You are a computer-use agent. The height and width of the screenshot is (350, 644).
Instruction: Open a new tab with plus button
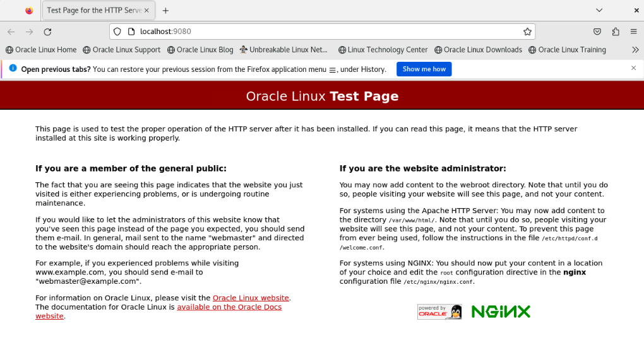165,11
